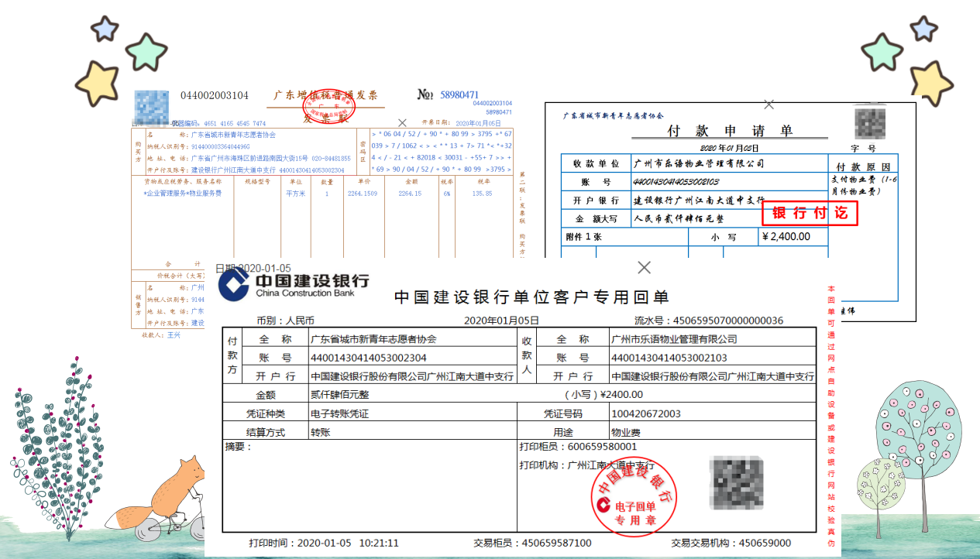Click the 付款原因 column header

863,167
